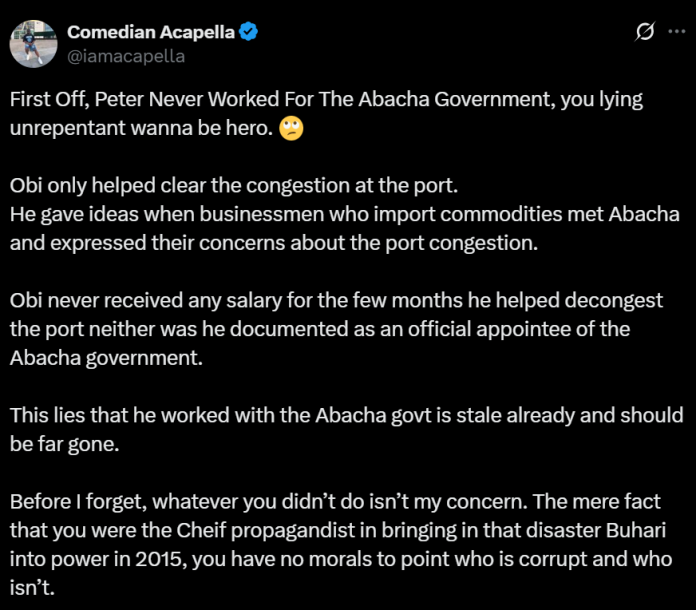
Task: Click the line starting "Obi never received any salary"
Action: pos(336,301)
